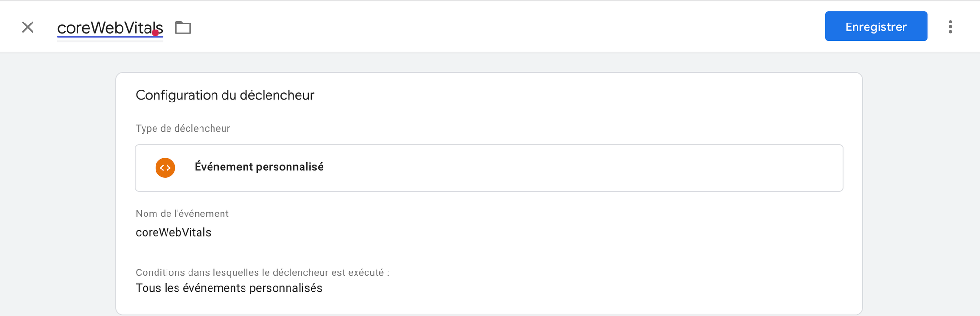
Task: Close the trigger editor with the X icon
Action: tap(28, 27)
